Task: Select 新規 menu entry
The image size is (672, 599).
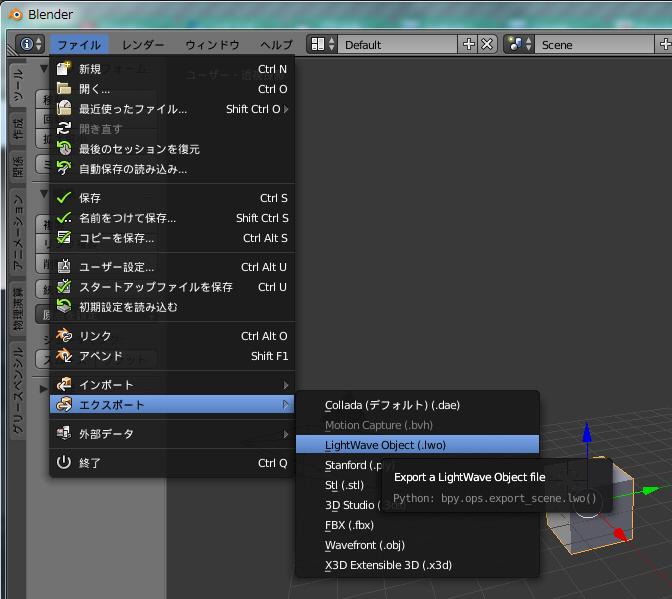Action: 172,69
